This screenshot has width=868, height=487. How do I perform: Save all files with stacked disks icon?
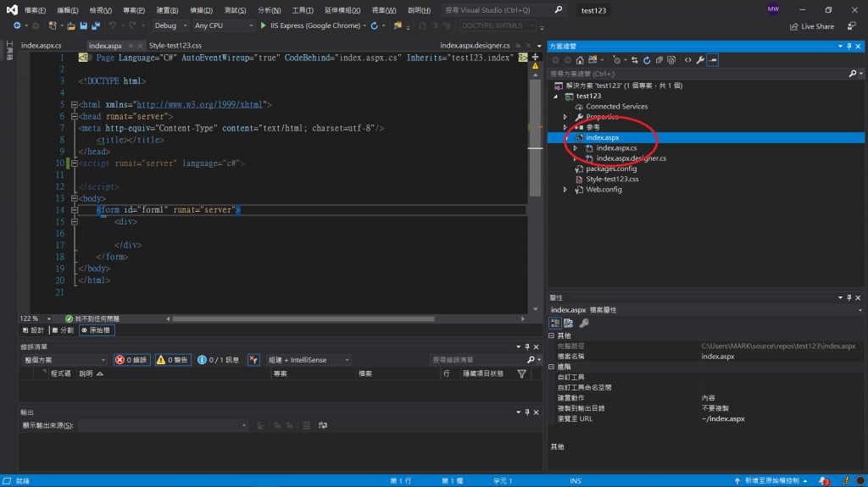[96, 25]
